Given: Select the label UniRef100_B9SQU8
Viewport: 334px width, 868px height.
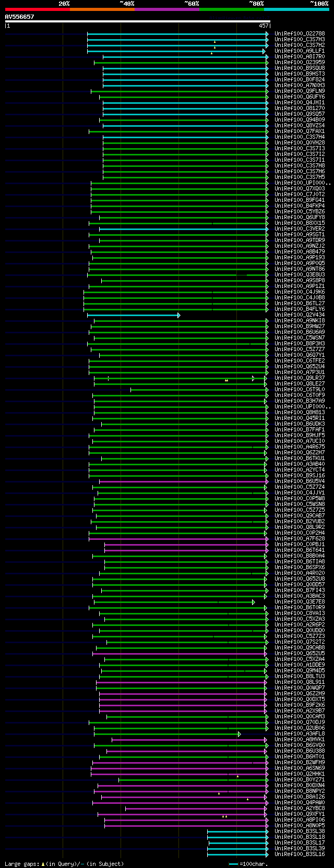Looking at the screenshot, I should tap(300, 68).
